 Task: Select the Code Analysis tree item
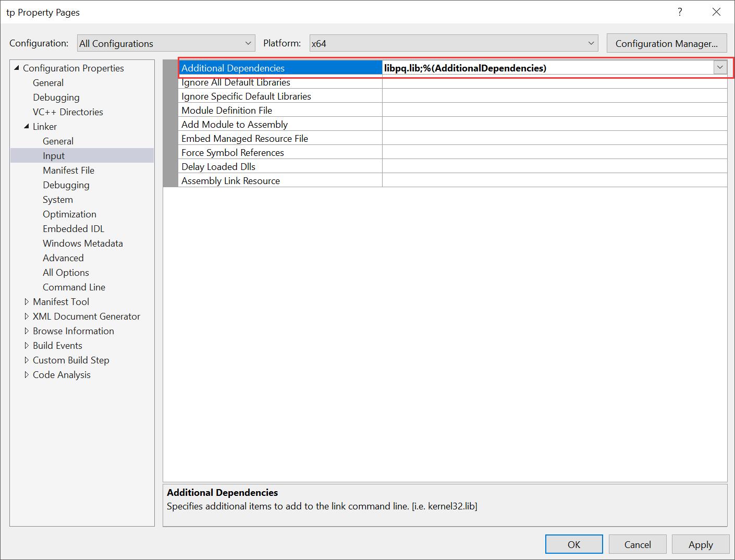[x=62, y=374]
